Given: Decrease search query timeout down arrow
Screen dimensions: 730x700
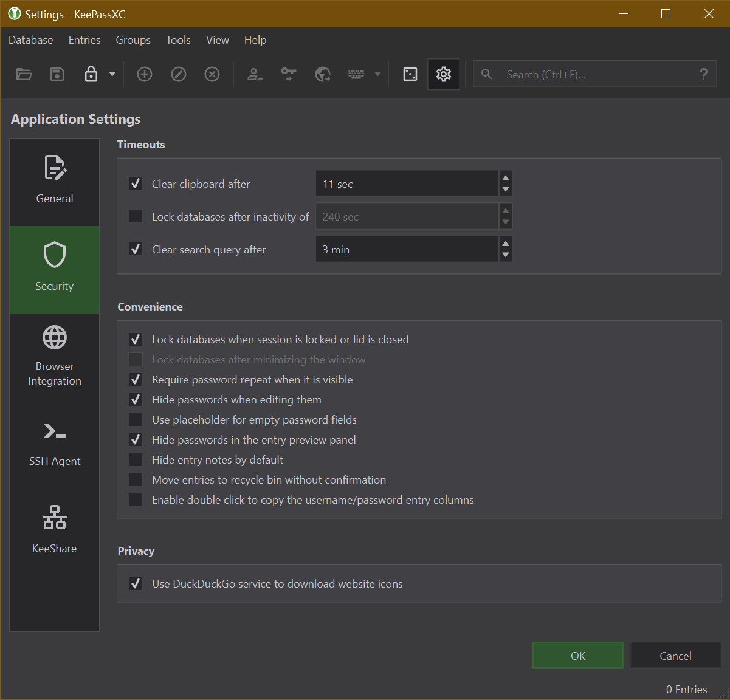Looking at the screenshot, I should pyautogui.click(x=506, y=255).
